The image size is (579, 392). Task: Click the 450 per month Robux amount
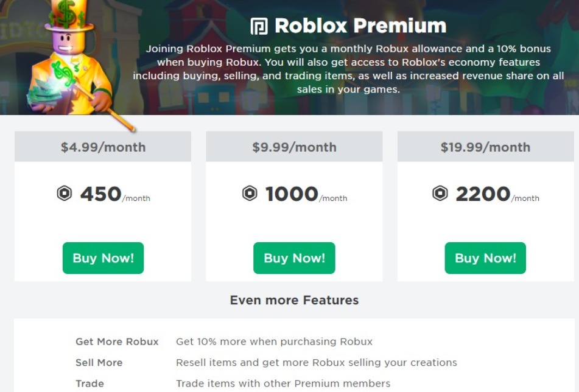point(101,195)
